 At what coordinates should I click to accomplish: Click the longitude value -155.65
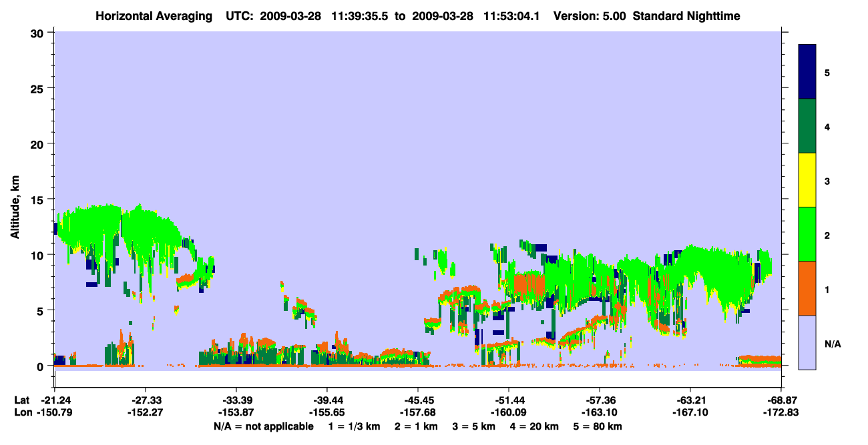327,413
